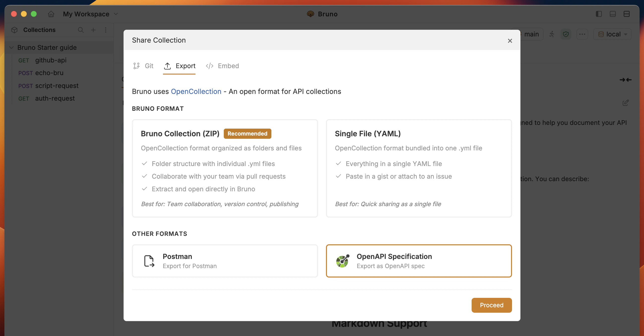Open the runner icon in the toolbar

(x=552, y=34)
